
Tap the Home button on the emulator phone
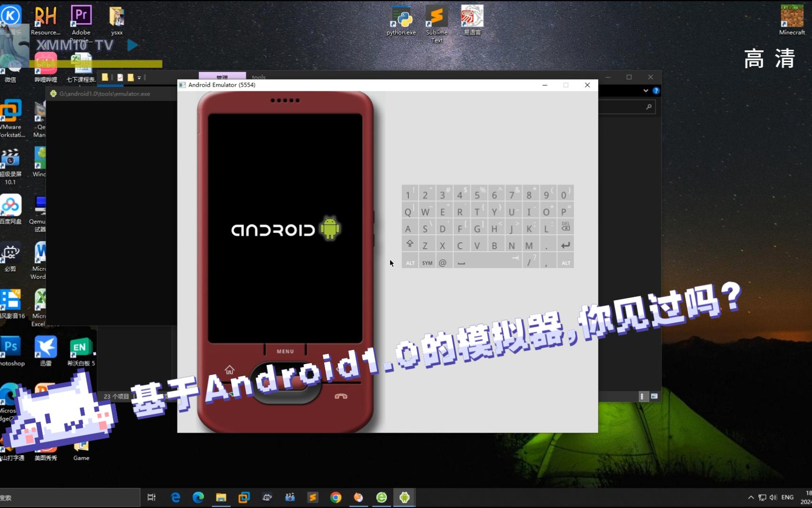(229, 370)
